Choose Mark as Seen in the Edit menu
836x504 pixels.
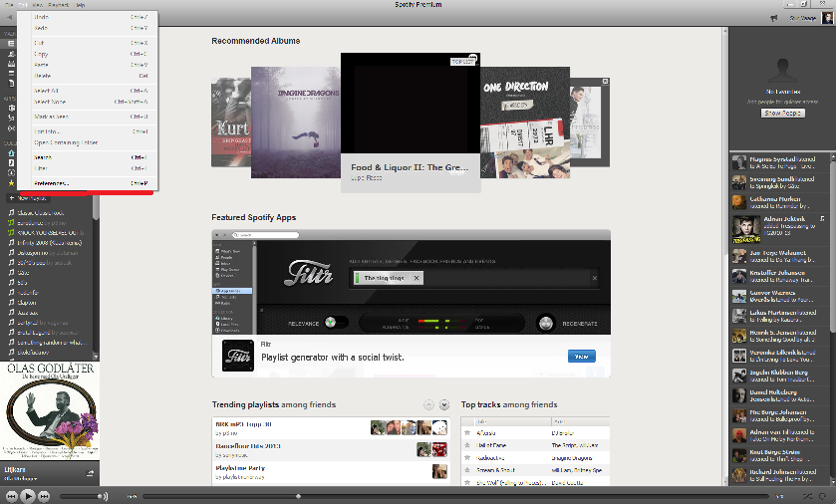pos(88,117)
